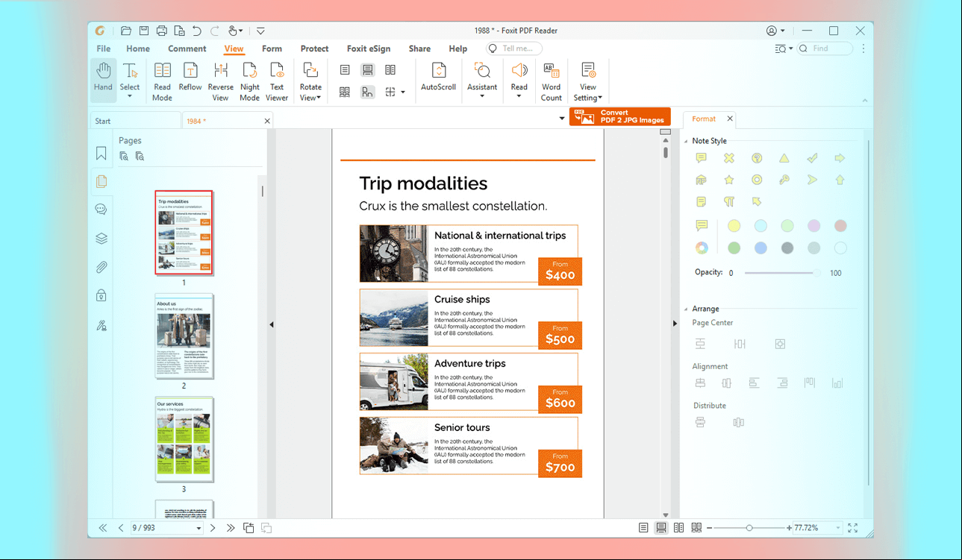
Task: Close the Format panel
Action: [x=730, y=119]
